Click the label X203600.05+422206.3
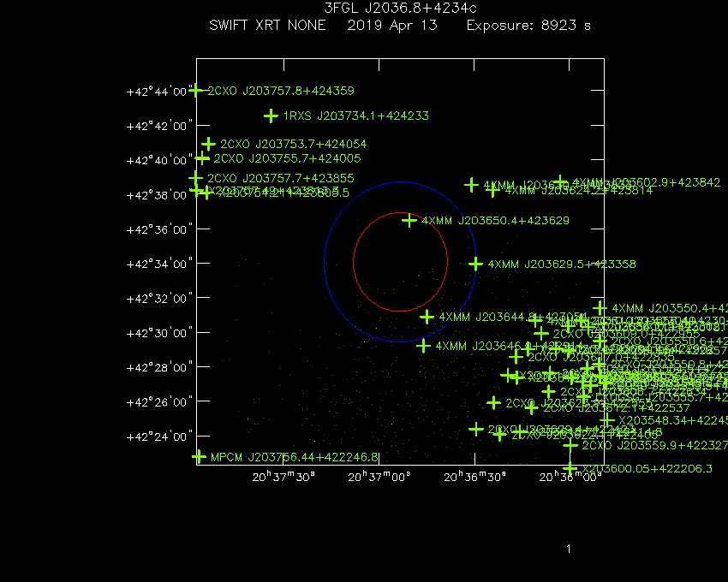This screenshot has width=728, height=582. (x=647, y=469)
